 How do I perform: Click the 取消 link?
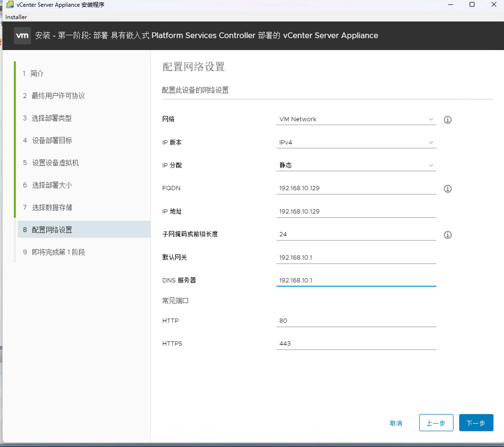point(396,423)
